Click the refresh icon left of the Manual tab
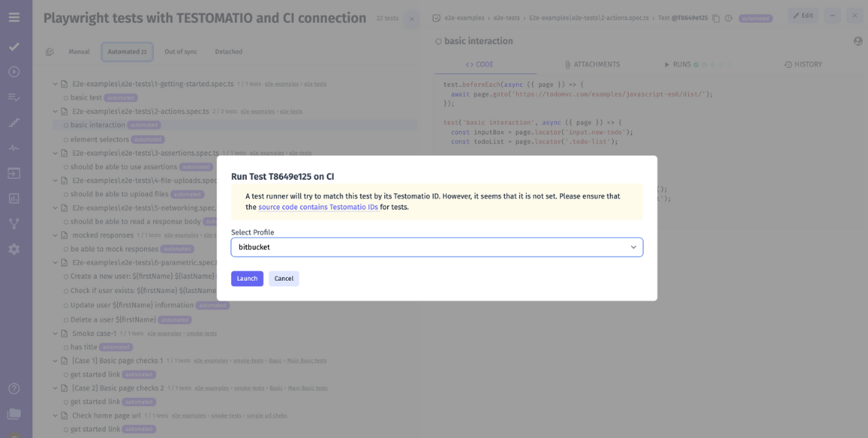This screenshot has width=868, height=438. click(x=50, y=51)
